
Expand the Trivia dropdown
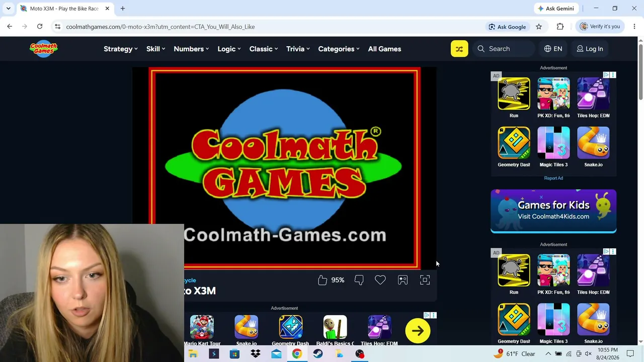(x=298, y=49)
